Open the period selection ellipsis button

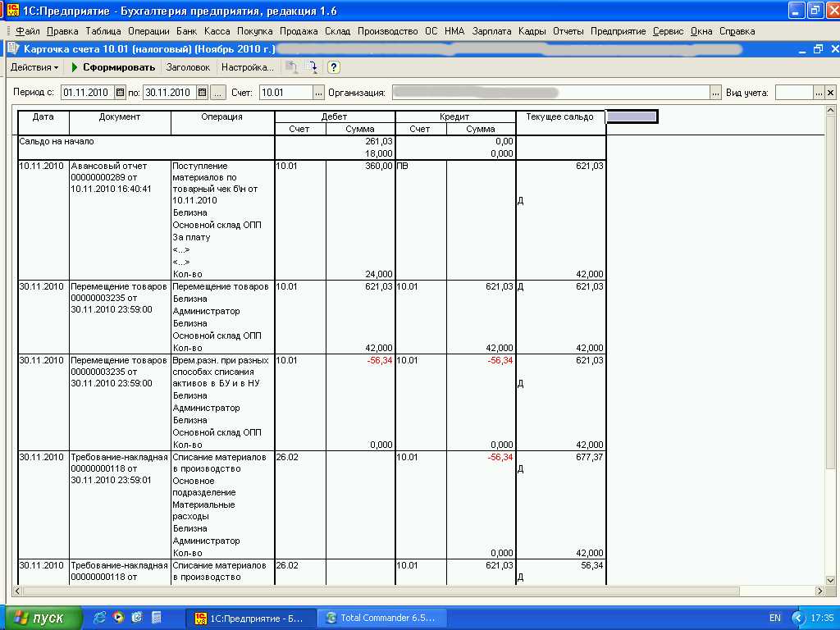coord(218,93)
